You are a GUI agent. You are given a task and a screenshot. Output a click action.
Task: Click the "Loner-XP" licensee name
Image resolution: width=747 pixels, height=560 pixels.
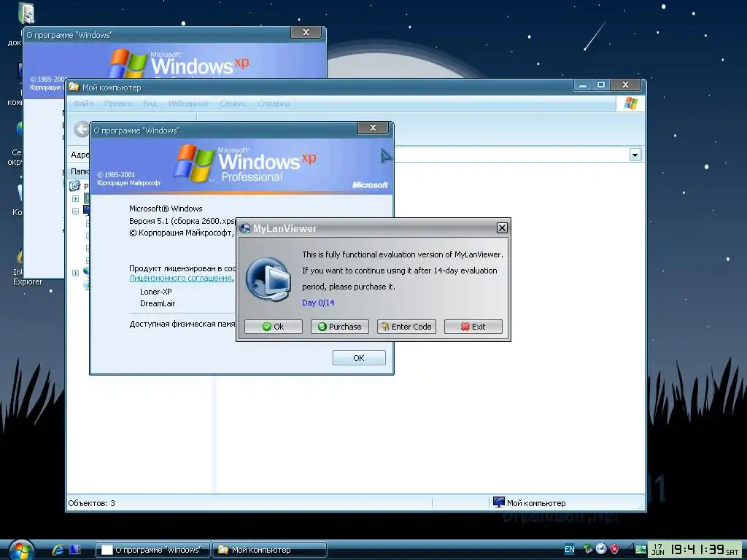click(156, 292)
